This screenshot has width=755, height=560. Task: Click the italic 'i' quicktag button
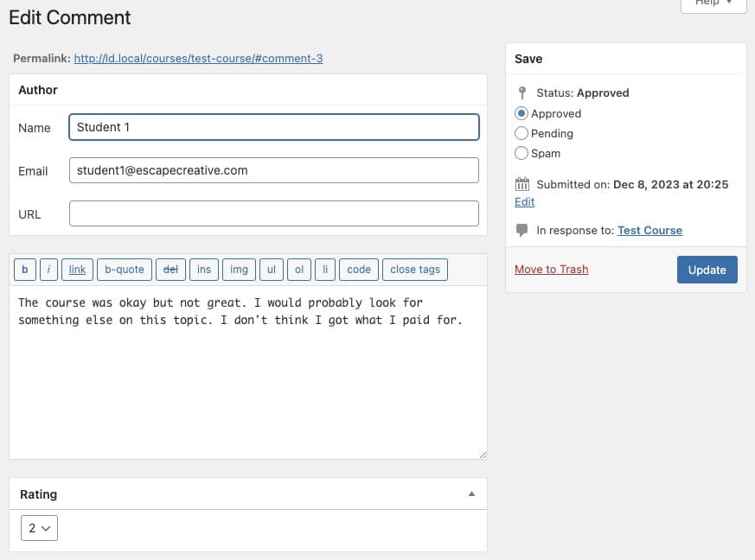point(48,270)
